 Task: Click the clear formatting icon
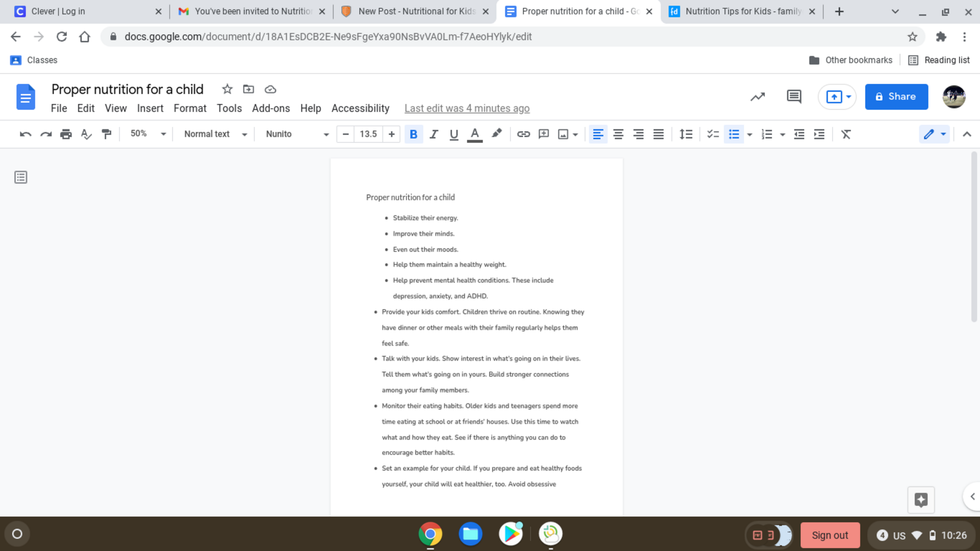846,135
